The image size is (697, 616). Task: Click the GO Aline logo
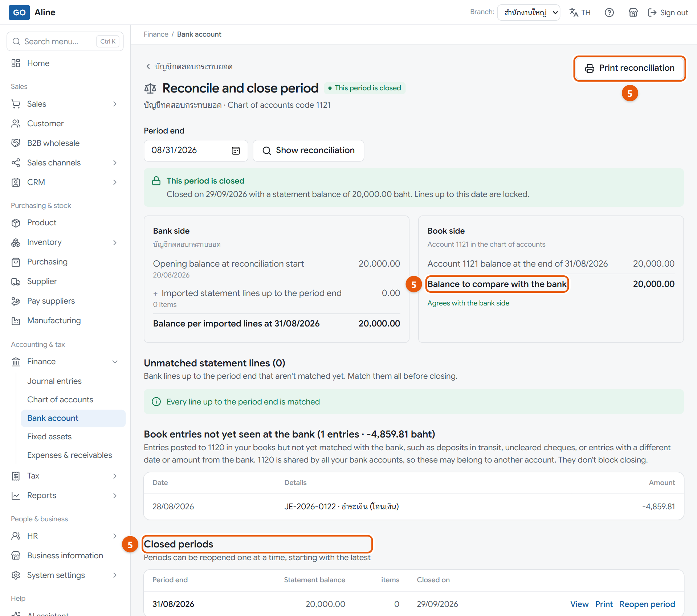(x=32, y=12)
